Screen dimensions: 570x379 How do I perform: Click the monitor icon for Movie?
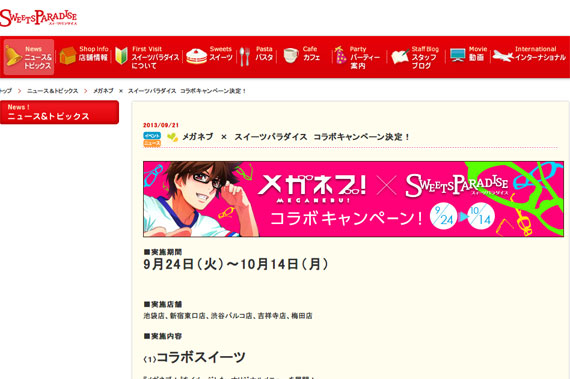click(457, 55)
